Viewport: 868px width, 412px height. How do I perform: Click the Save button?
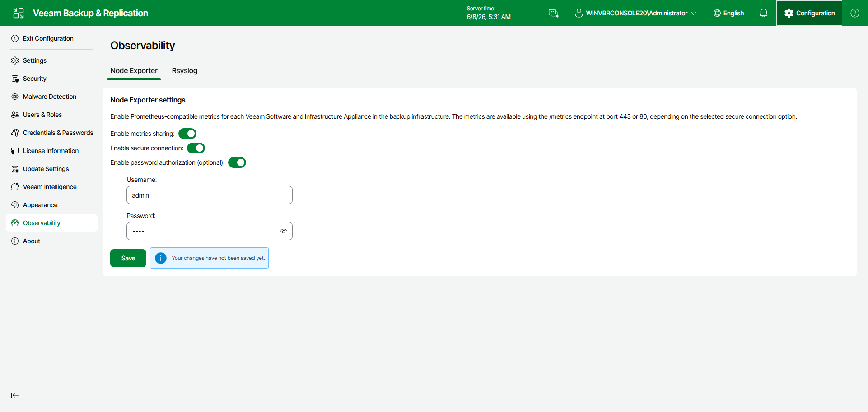pos(128,258)
